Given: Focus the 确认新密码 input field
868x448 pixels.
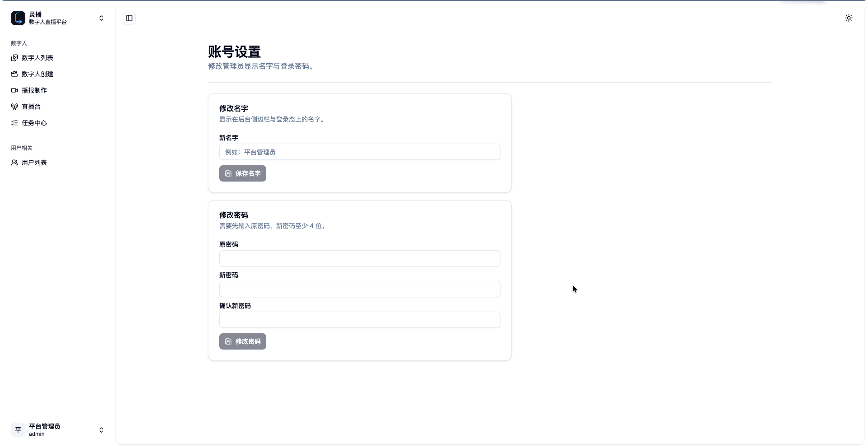Looking at the screenshot, I should click(360, 320).
